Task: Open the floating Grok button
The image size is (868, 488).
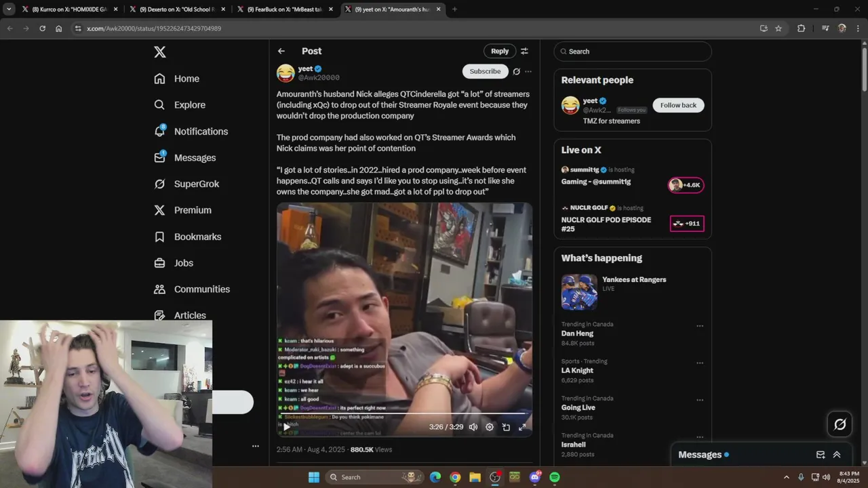Action: 840,424
